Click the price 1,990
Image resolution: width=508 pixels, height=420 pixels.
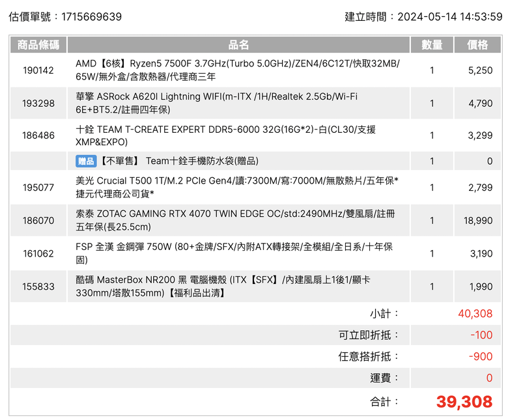click(481, 287)
